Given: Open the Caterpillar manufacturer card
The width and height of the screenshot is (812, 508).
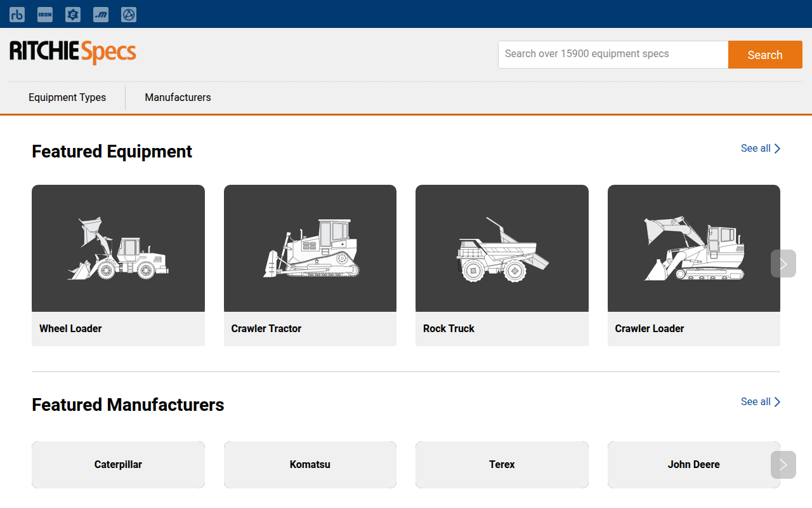Looking at the screenshot, I should pyautogui.click(x=118, y=465).
